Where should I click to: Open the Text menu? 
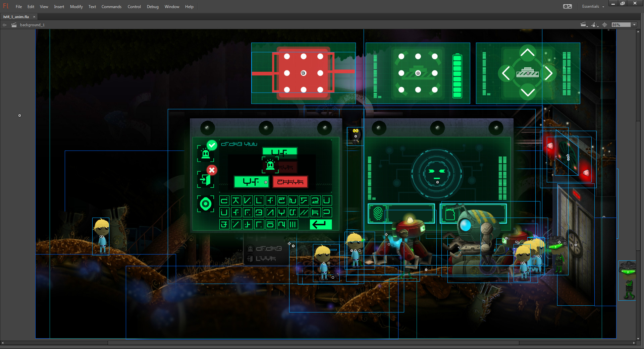[x=92, y=7]
